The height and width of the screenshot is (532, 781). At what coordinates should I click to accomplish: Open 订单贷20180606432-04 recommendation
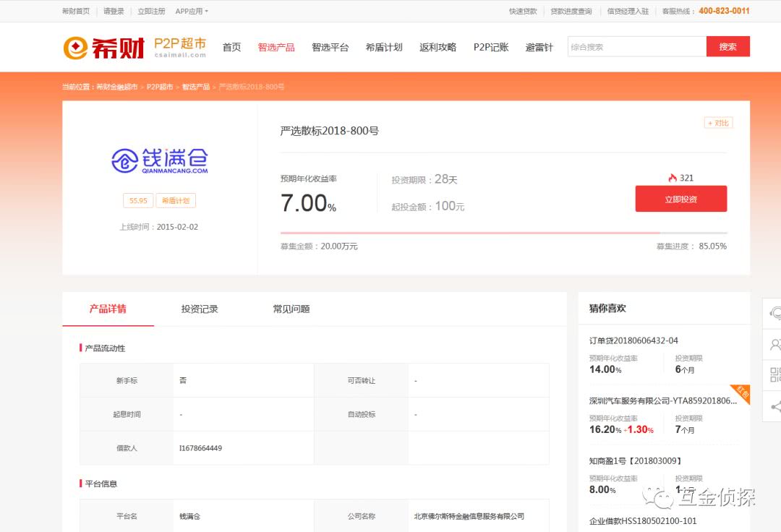click(633, 340)
